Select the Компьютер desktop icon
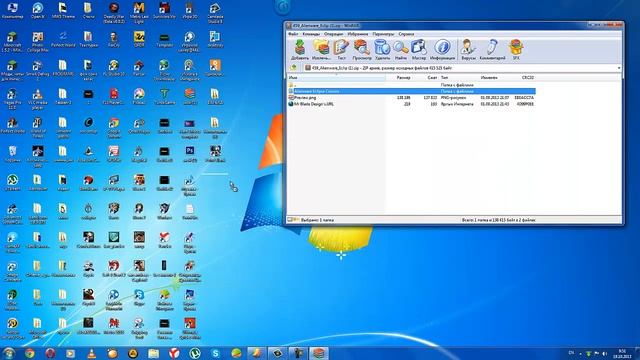Screen dimensions: 640x360 pyautogui.click(x=12, y=11)
